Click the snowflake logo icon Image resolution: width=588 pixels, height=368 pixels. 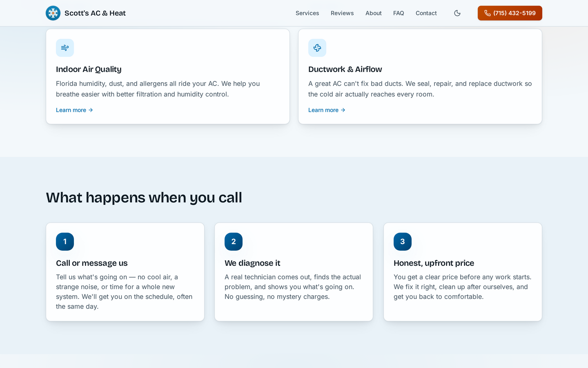(53, 13)
